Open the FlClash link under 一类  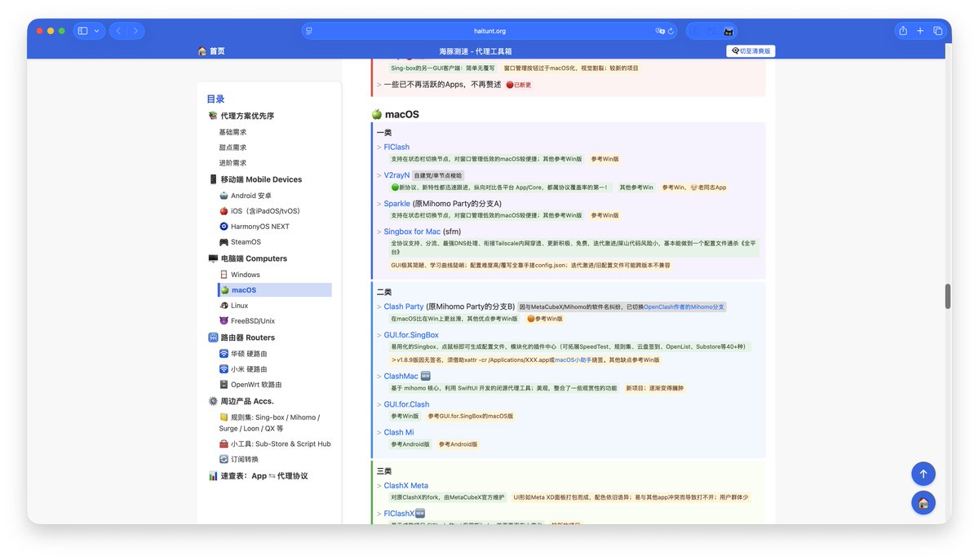click(396, 148)
